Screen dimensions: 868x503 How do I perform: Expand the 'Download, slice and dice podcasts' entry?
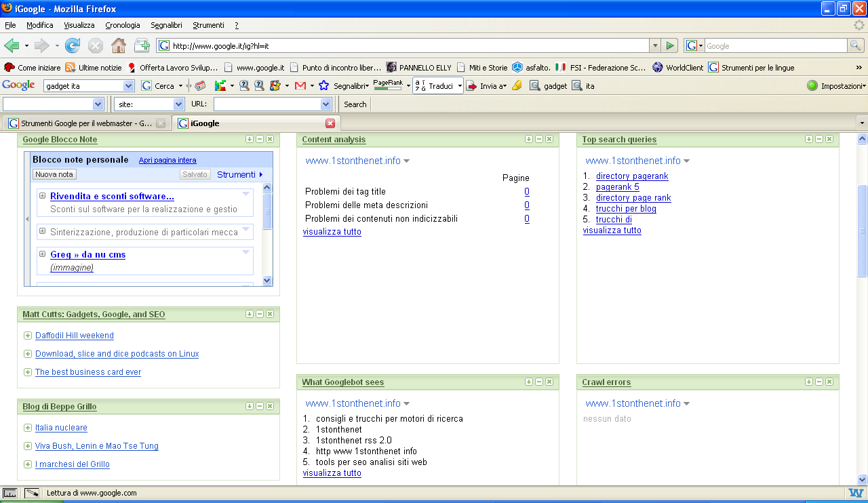pos(28,354)
